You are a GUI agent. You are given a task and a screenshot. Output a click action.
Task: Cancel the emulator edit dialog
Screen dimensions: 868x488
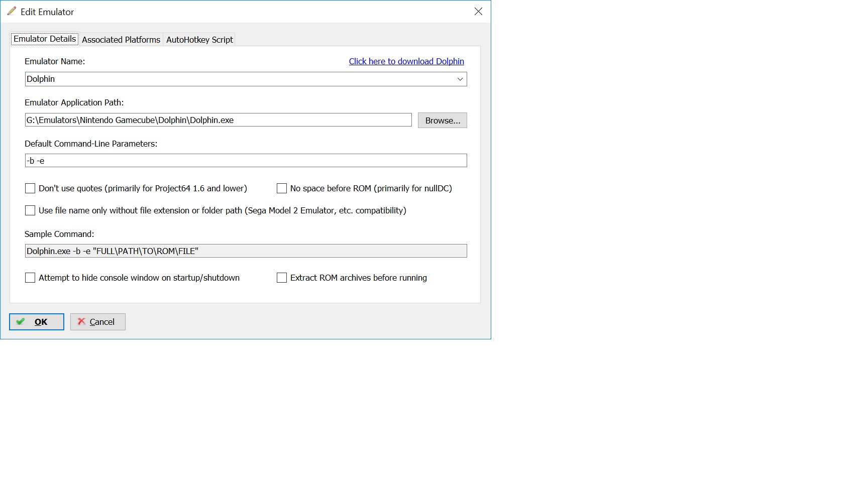[98, 322]
